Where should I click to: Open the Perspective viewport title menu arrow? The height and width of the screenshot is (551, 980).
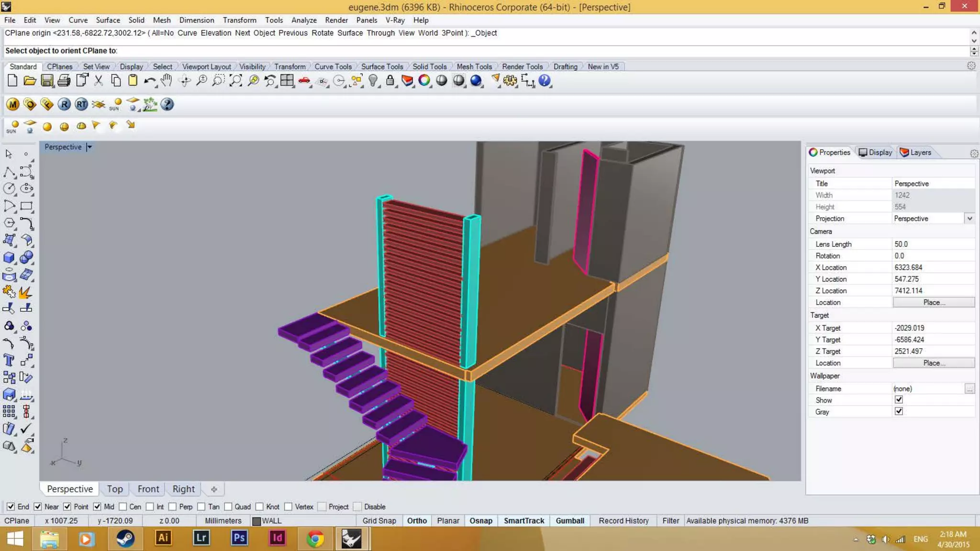(89, 147)
